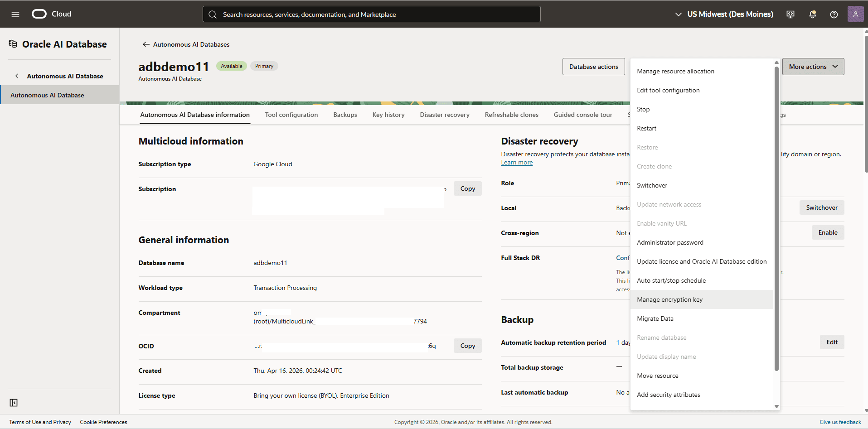Select Edit tool configuration menu item
868x429 pixels.
(x=702, y=90)
